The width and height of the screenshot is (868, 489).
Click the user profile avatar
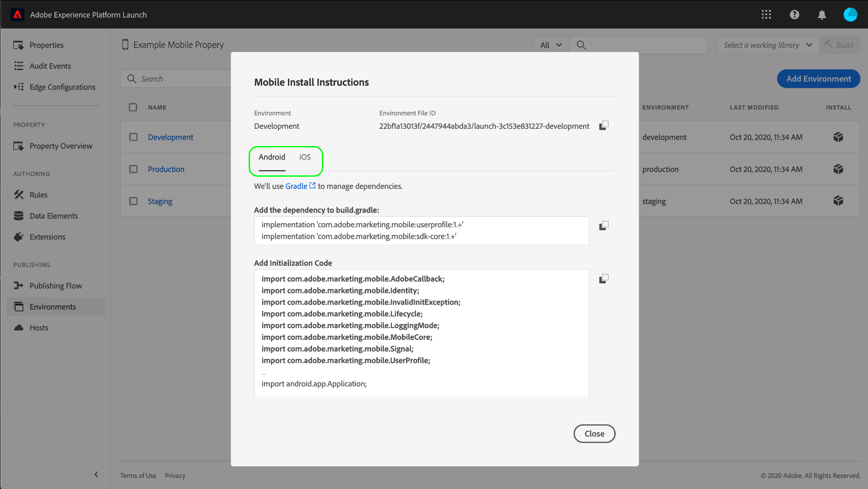point(850,15)
